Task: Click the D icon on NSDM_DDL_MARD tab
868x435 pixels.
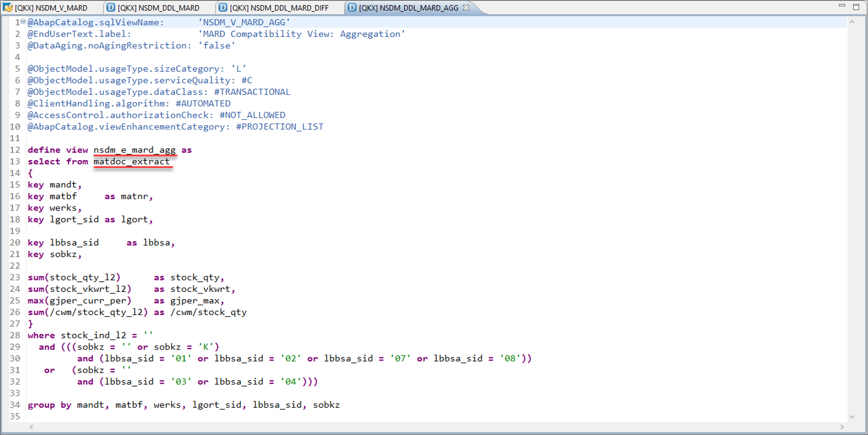Action: tap(110, 7)
